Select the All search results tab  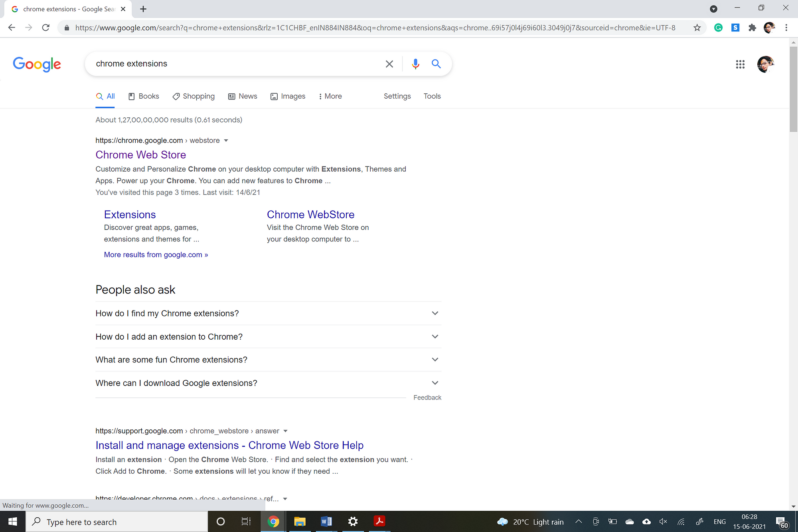pyautogui.click(x=106, y=96)
